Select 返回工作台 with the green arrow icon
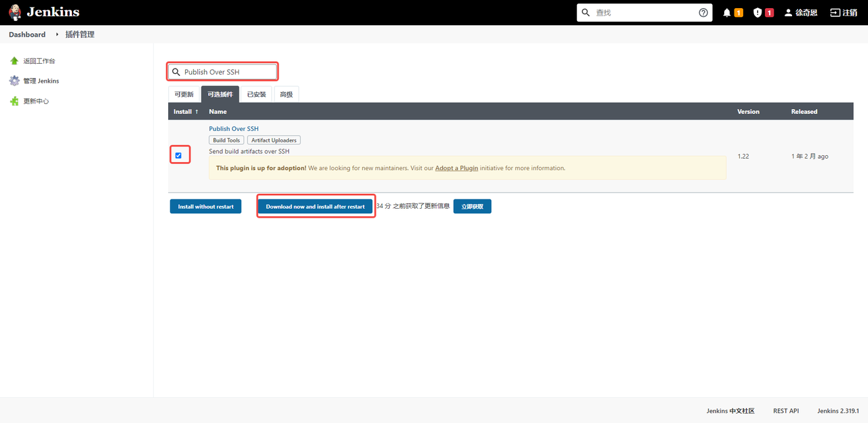The height and width of the screenshot is (423, 868). [15, 60]
